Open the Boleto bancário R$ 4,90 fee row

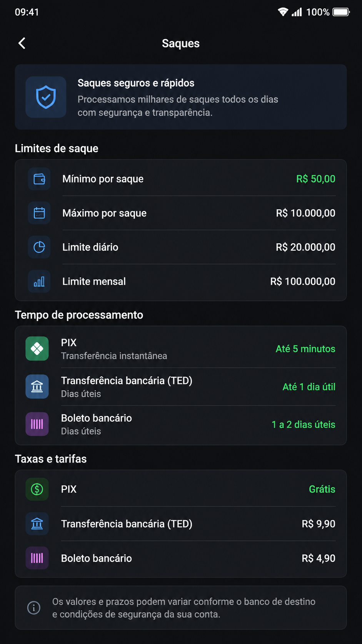pos(181,558)
